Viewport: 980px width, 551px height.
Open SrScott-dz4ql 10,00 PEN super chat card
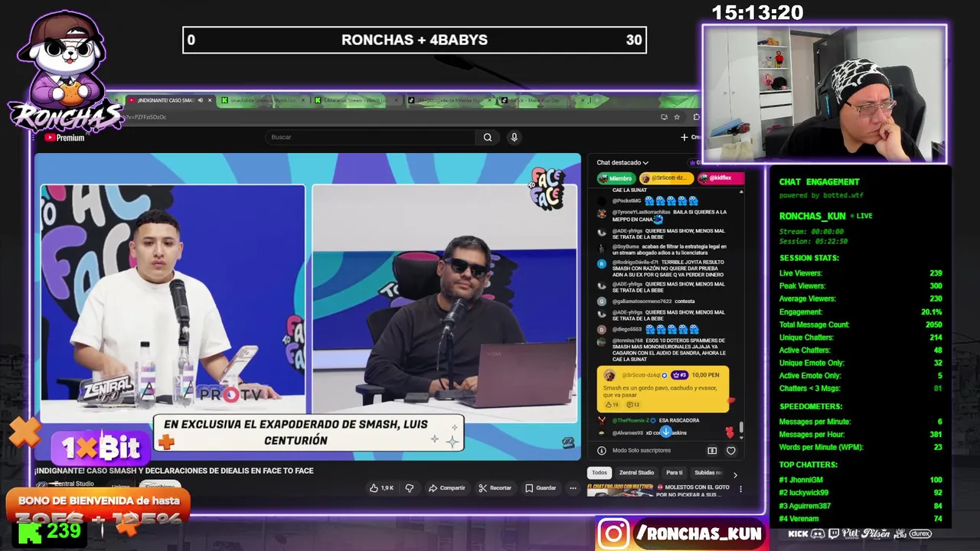click(x=663, y=390)
